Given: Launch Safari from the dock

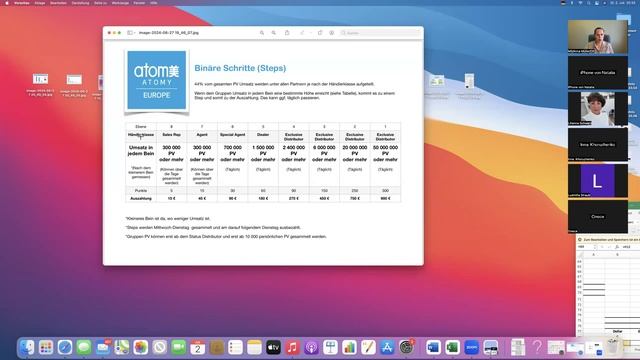Looking at the screenshot, I should tap(64, 347).
